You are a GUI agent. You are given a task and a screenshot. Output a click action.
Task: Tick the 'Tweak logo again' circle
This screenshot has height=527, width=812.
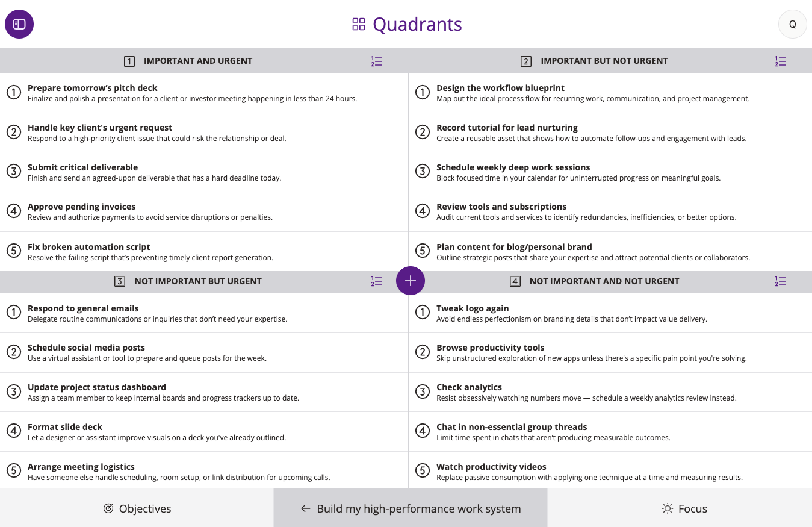tap(423, 313)
